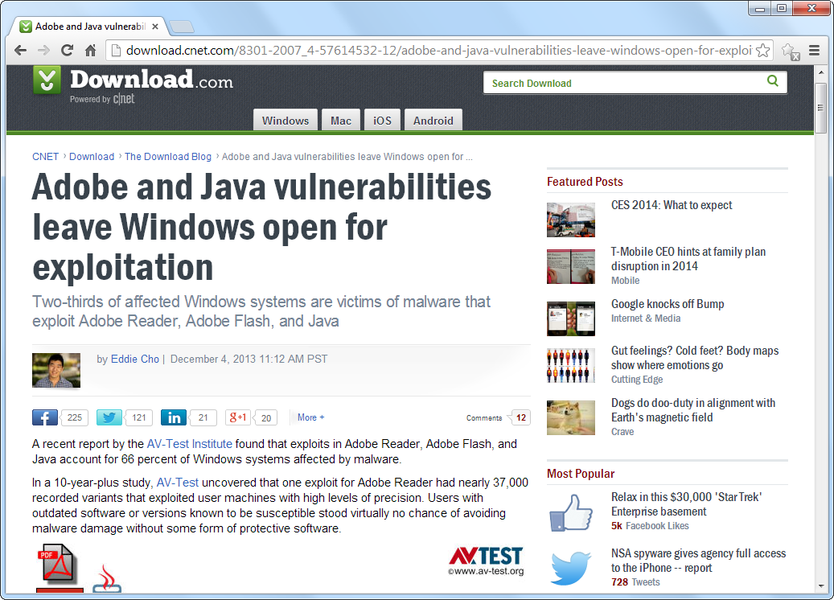The width and height of the screenshot is (834, 600).
Task: Open CES 2014 featured post thumbnail
Action: [x=571, y=219]
